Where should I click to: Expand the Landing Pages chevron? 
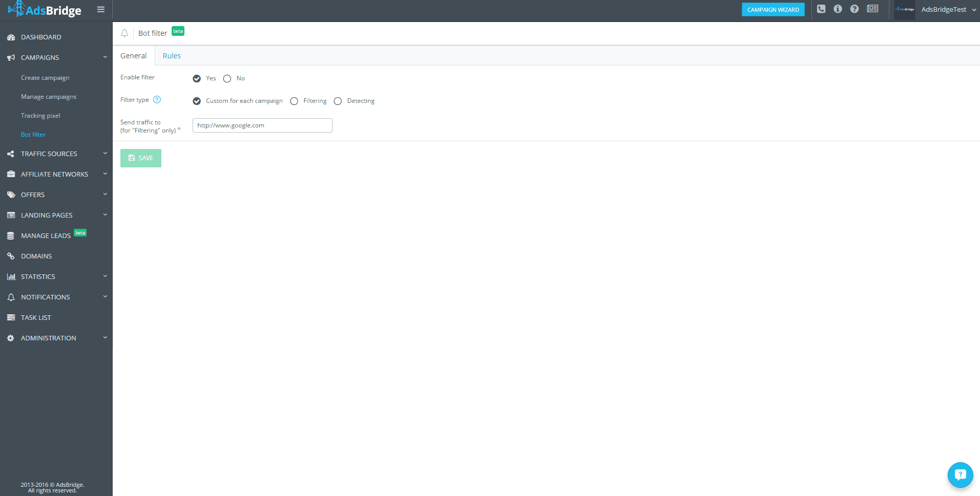pyautogui.click(x=105, y=215)
